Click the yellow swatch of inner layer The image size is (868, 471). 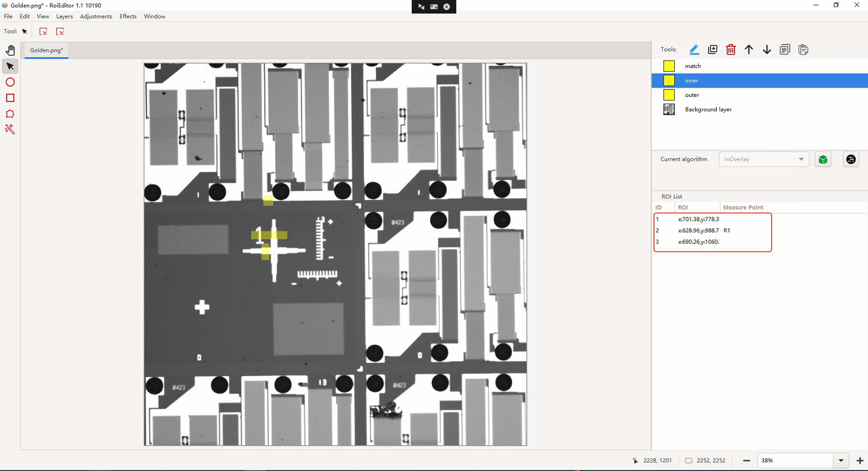tap(669, 80)
